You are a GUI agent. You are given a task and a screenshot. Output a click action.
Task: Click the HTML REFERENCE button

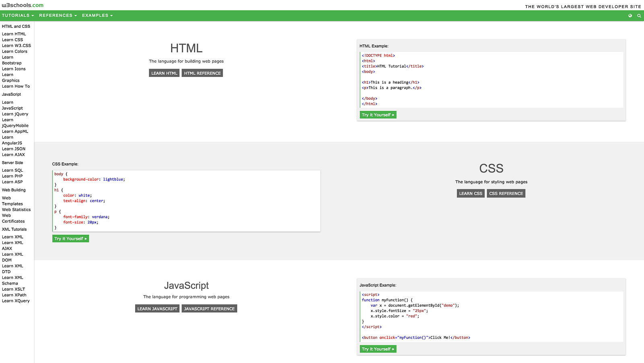pyautogui.click(x=202, y=73)
